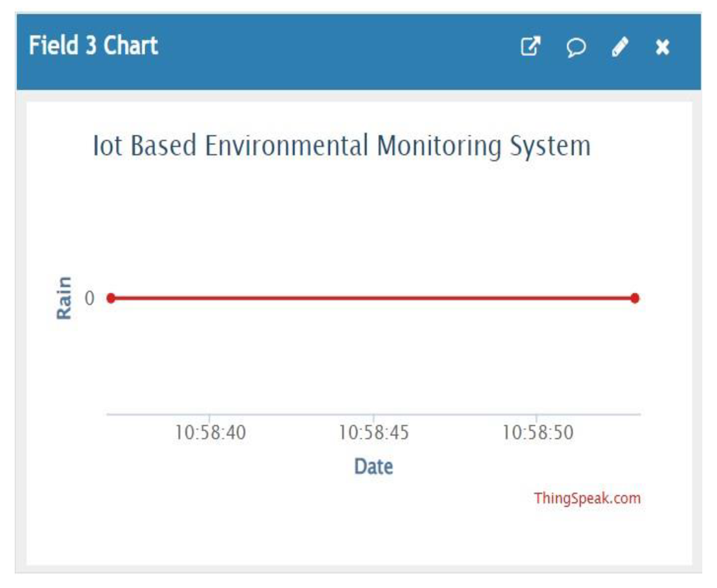This screenshot has width=717, height=588.
Task: Click the Iot Based Environmental Monitoring System title
Action: pyautogui.click(x=342, y=145)
